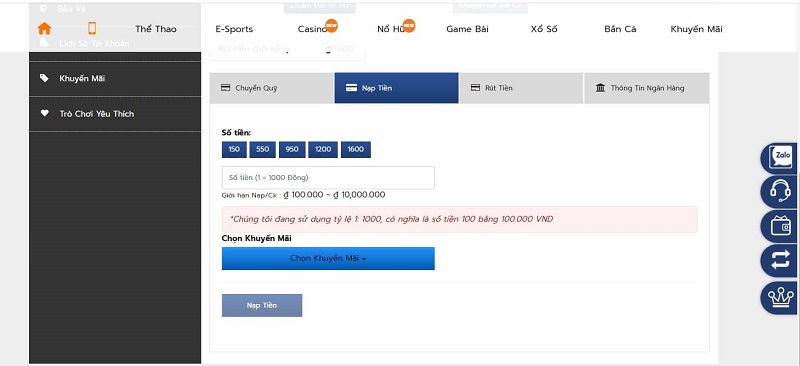Viewport: 800px width, 366px height.
Task: Open Xổ Số menu
Action: coord(544,29)
